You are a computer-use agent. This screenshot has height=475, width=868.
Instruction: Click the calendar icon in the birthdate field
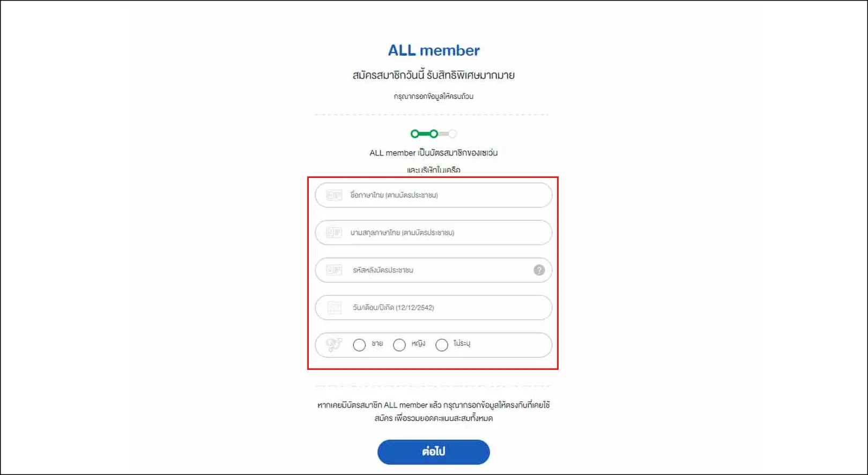(x=333, y=308)
